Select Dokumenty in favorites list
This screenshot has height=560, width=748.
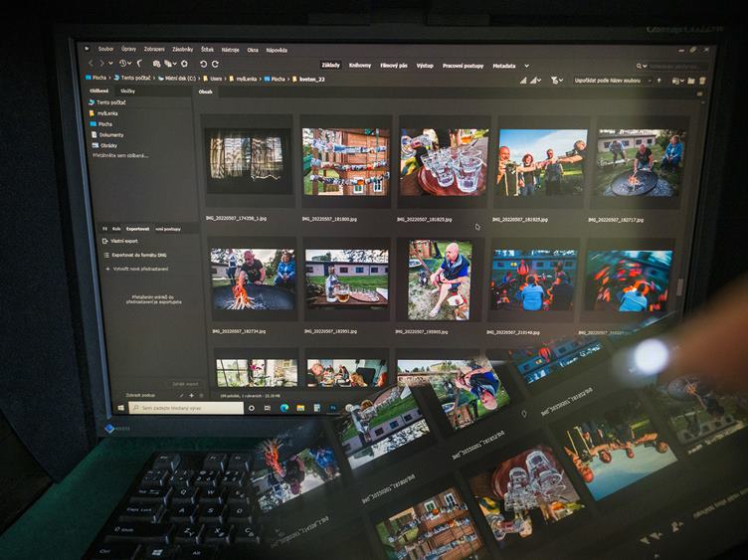click(x=107, y=135)
